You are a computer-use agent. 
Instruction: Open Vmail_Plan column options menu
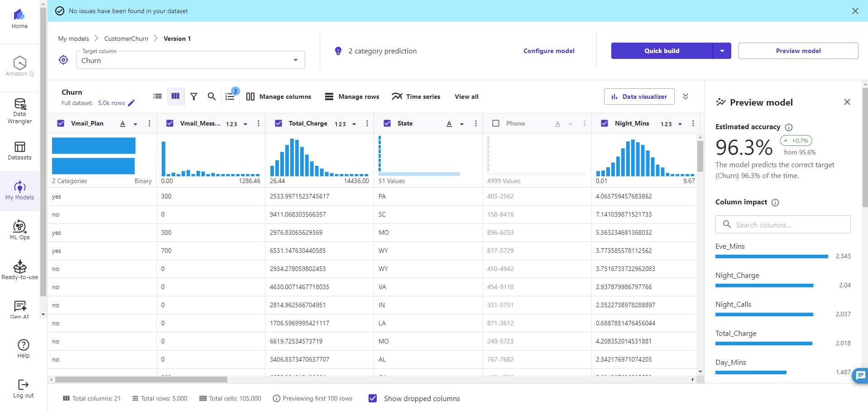point(149,123)
